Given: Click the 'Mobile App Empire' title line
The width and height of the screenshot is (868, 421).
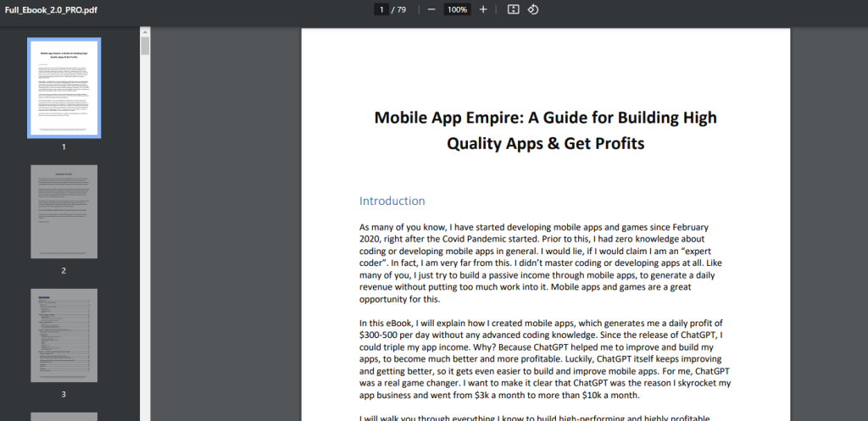Looking at the screenshot, I should [545, 118].
